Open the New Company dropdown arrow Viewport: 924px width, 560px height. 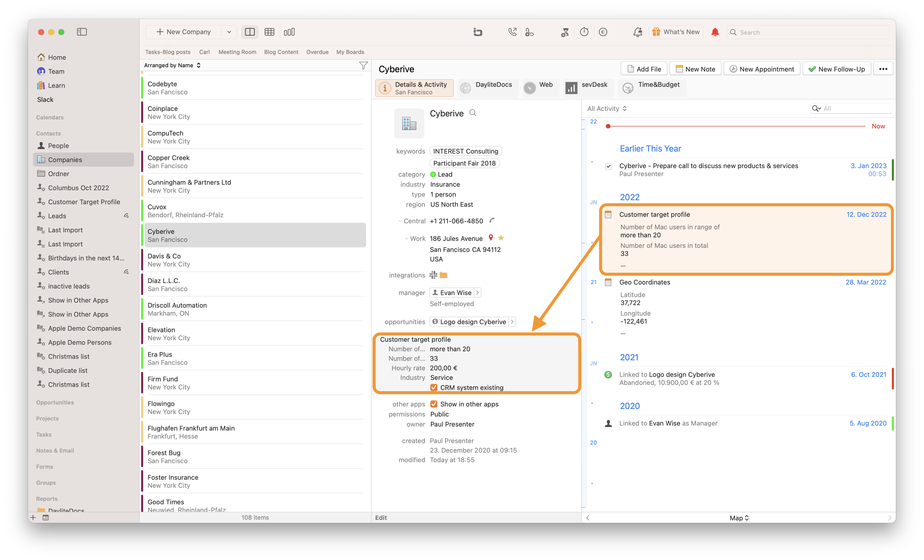pyautogui.click(x=229, y=32)
